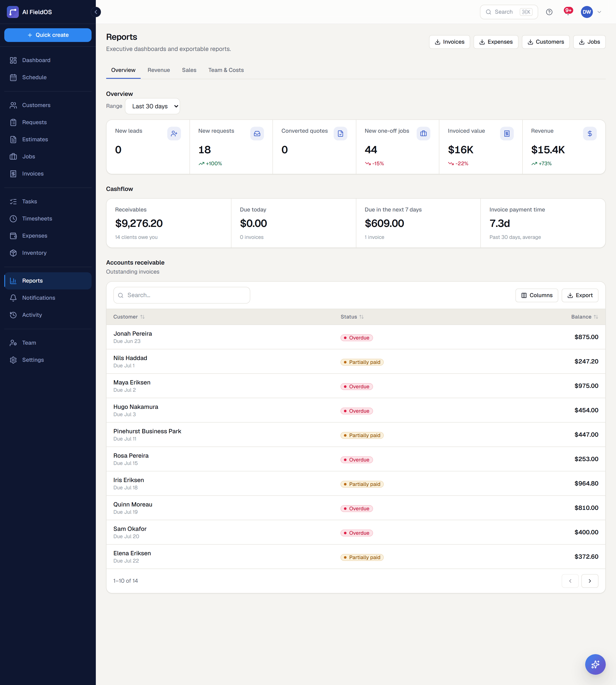
Task: Download the Customers report
Action: [545, 42]
